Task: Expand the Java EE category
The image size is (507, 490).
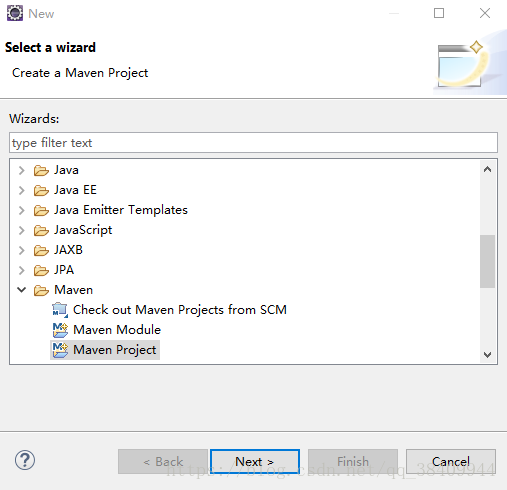Action: click(22, 190)
